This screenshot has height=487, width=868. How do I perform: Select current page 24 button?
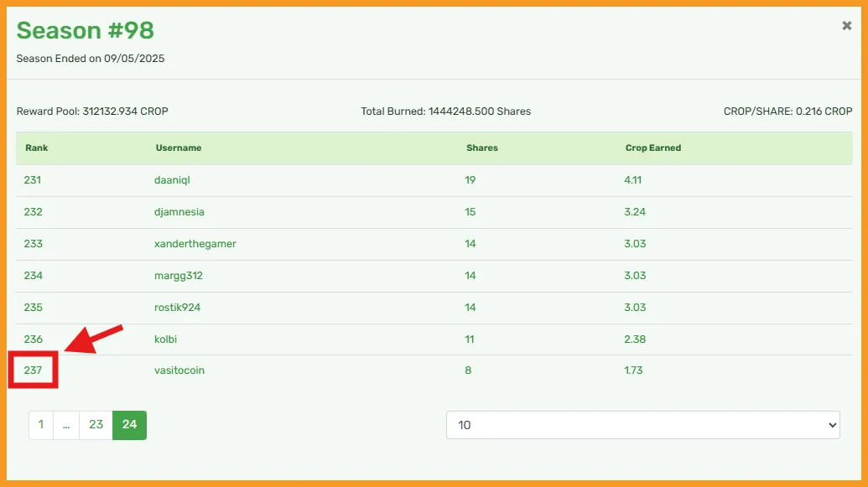click(129, 425)
